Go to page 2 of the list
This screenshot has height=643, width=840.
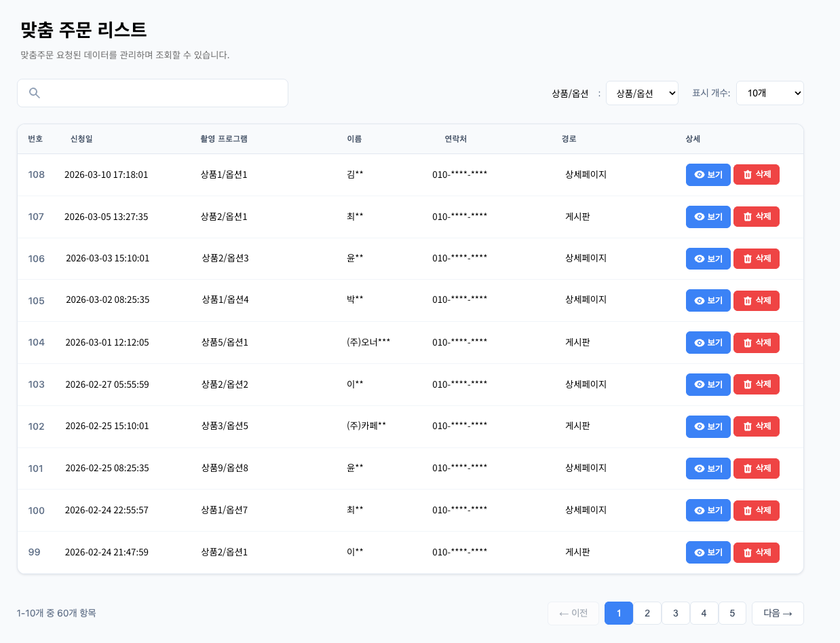click(x=647, y=613)
